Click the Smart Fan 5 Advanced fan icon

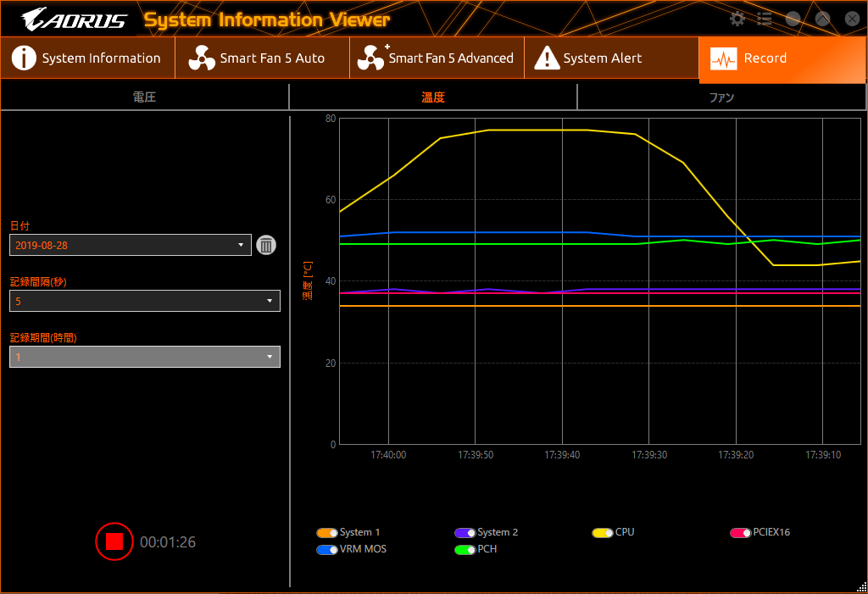pyautogui.click(x=371, y=58)
